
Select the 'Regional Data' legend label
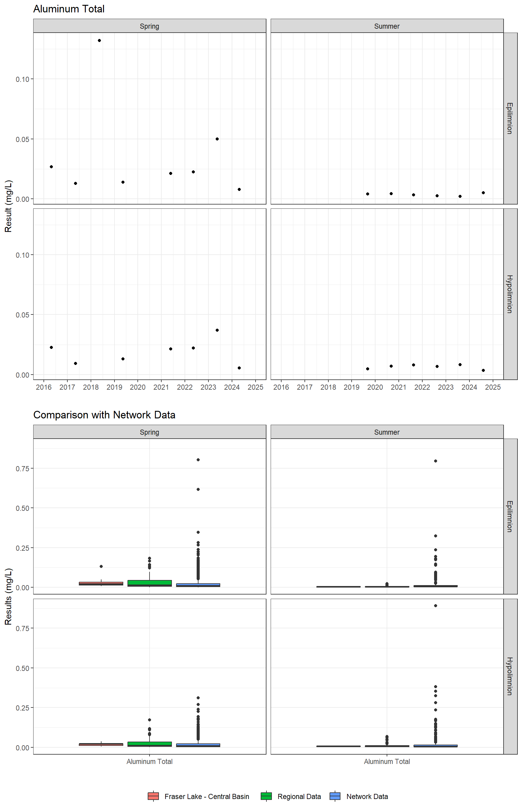coord(299,796)
